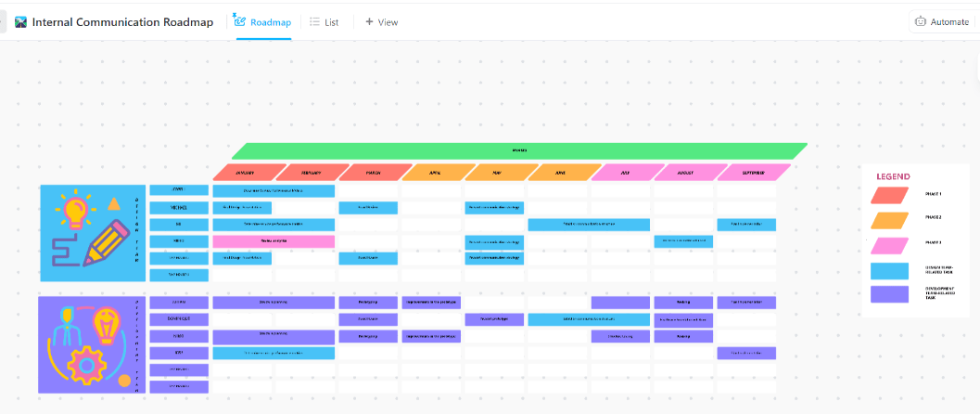This screenshot has height=414, width=980.
Task: Select the Dominique row's May purple task
Action: click(494, 319)
